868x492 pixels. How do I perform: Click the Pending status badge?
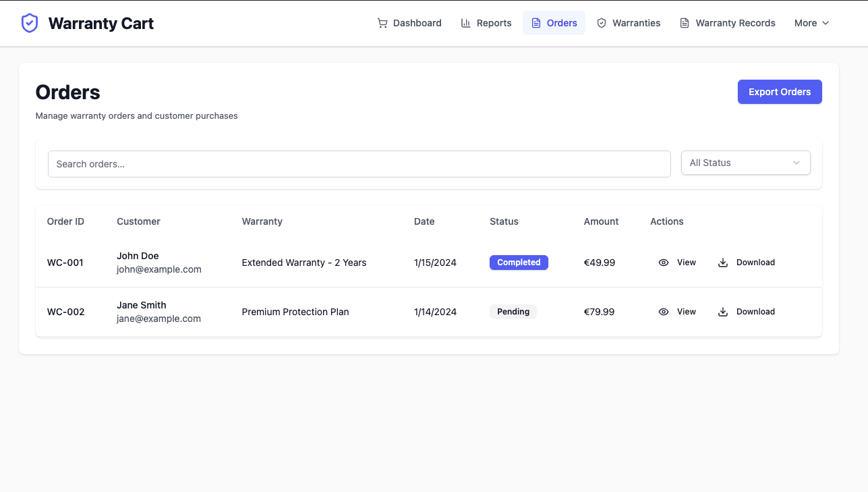pyautogui.click(x=513, y=312)
